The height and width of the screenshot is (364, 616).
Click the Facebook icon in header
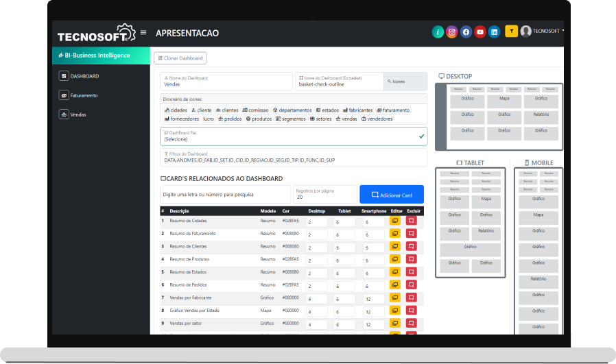point(466,32)
